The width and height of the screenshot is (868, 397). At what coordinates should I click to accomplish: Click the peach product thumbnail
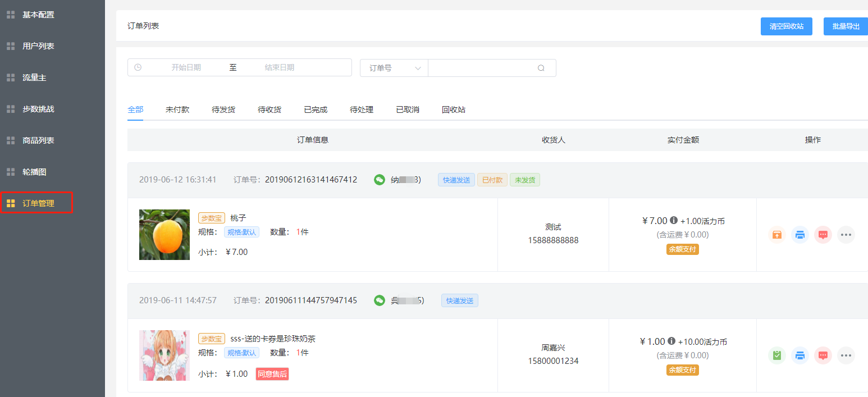click(x=165, y=235)
